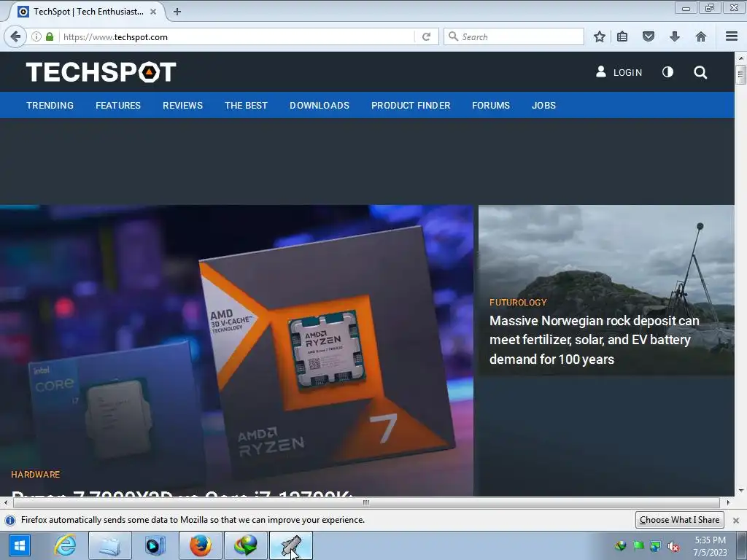This screenshot has height=560, width=747.
Task: Click the vertical scrollbar up arrow
Action: [x=741, y=58]
